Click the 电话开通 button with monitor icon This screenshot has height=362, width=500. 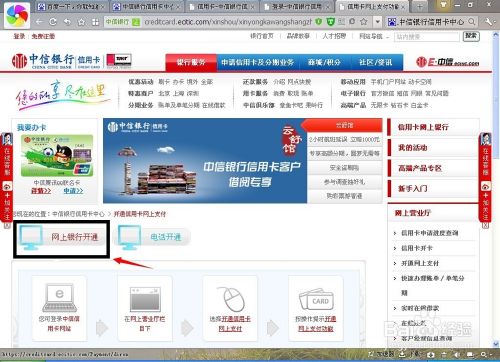coord(153,237)
